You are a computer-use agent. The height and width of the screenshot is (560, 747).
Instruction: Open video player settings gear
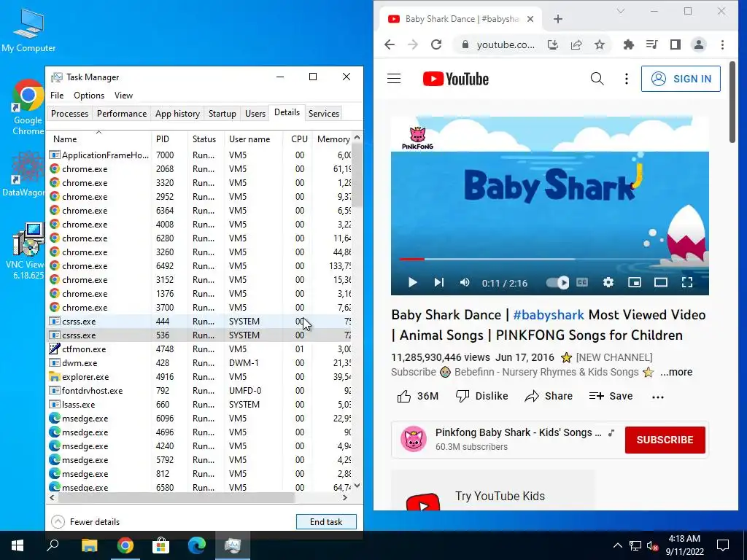tap(608, 283)
